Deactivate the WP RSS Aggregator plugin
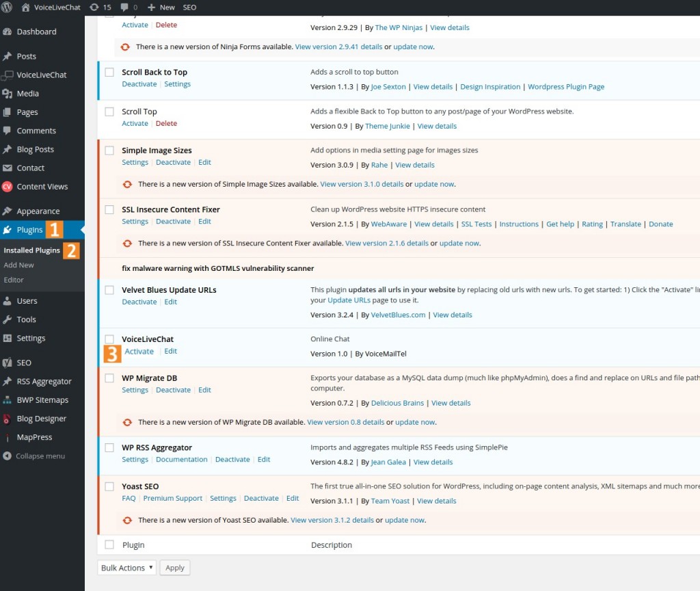700x591 pixels. click(232, 459)
